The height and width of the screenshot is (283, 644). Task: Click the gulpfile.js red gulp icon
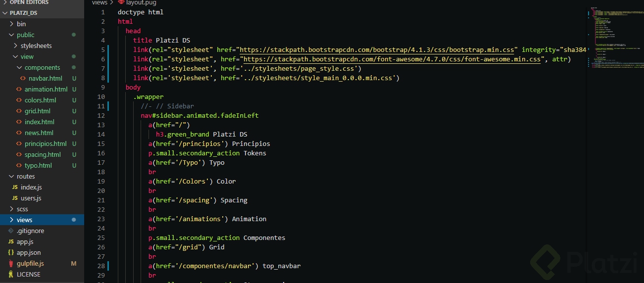pyautogui.click(x=11, y=264)
